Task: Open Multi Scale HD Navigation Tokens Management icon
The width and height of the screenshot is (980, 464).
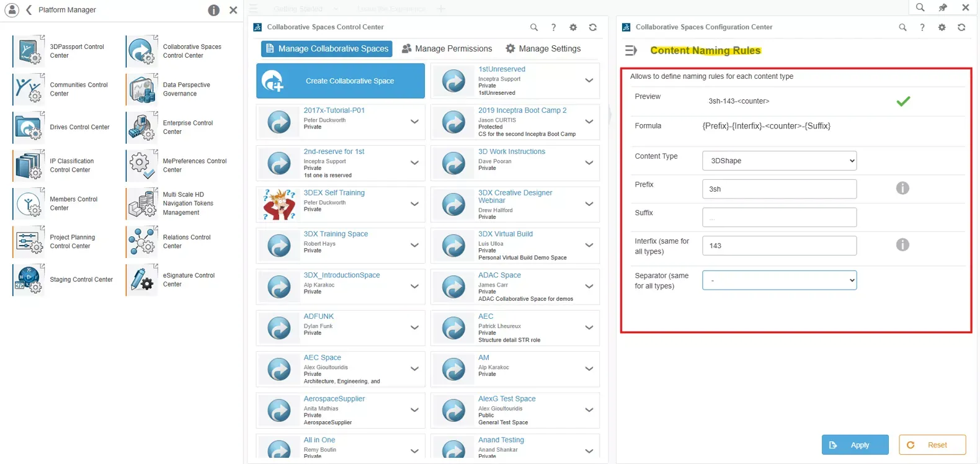Action: coord(142,203)
